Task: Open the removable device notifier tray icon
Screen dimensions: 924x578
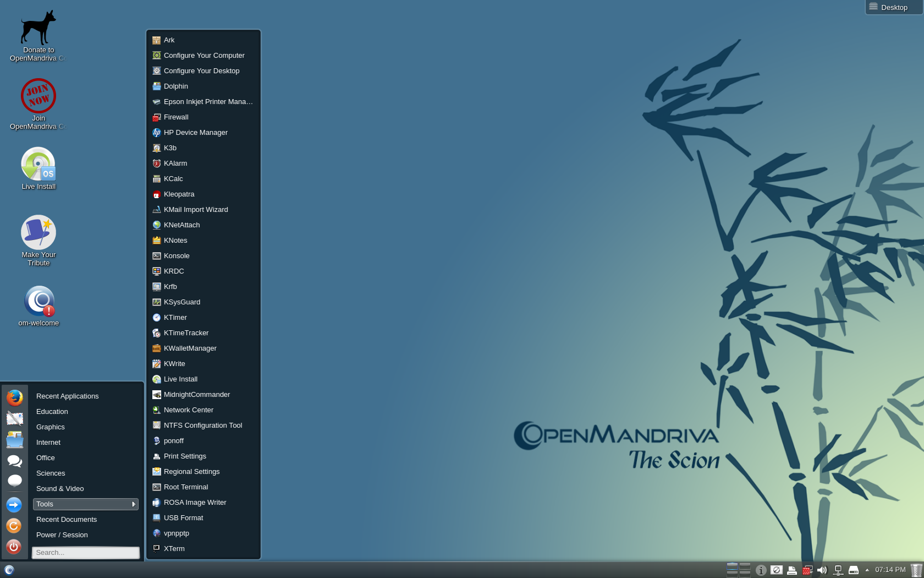Action: point(854,570)
